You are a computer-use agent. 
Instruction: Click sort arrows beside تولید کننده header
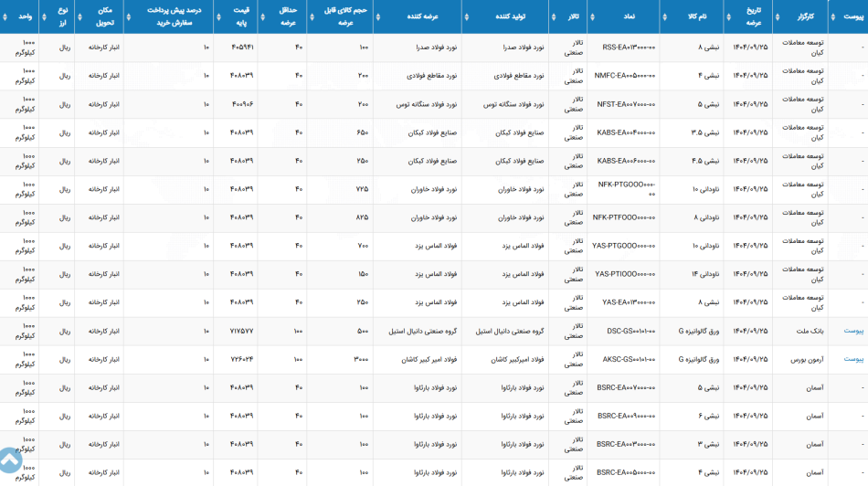pos(467,16)
